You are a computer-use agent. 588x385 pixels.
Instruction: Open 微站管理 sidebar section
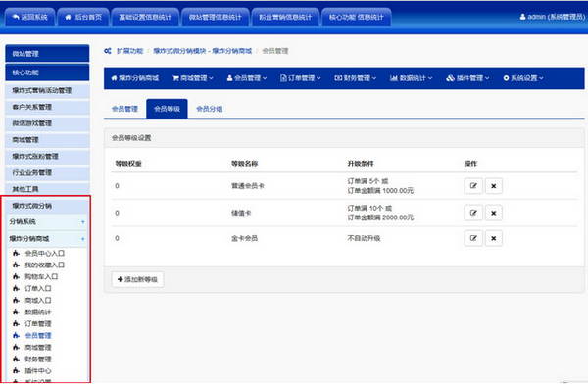[x=47, y=53]
